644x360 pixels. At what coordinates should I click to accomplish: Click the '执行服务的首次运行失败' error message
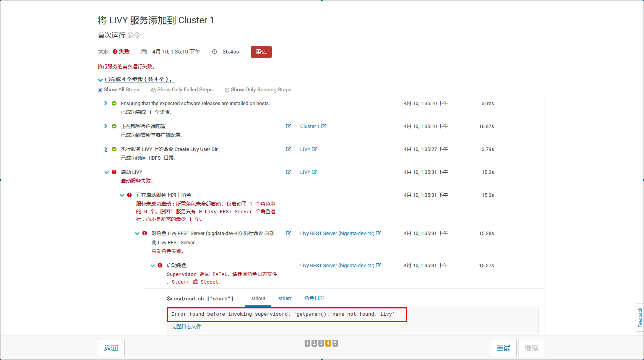pyautogui.click(x=127, y=66)
